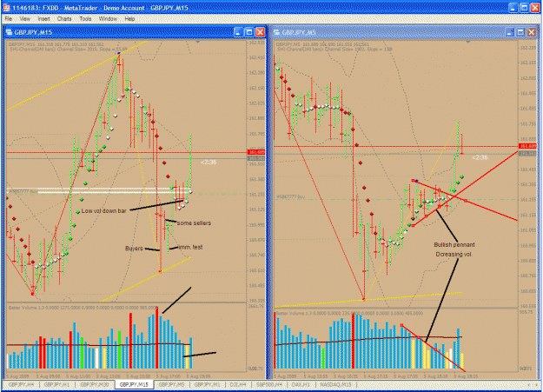The height and width of the screenshot is (392, 543).
Task: Switch to the NASDAQ,M15 chart tab
Action: point(335,385)
